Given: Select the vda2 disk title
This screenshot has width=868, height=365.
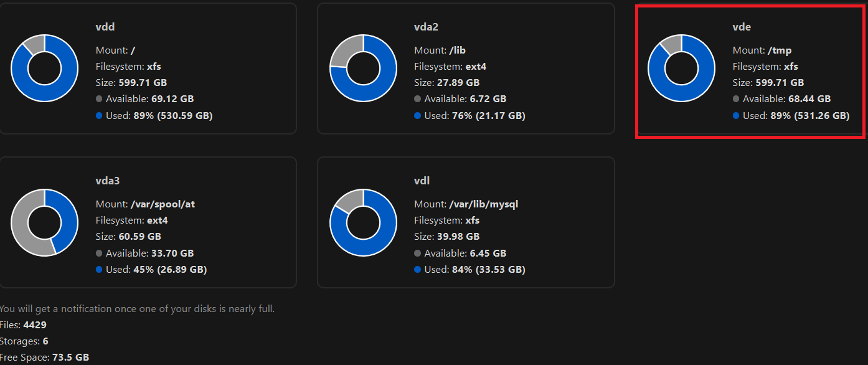Looking at the screenshot, I should click(x=427, y=27).
